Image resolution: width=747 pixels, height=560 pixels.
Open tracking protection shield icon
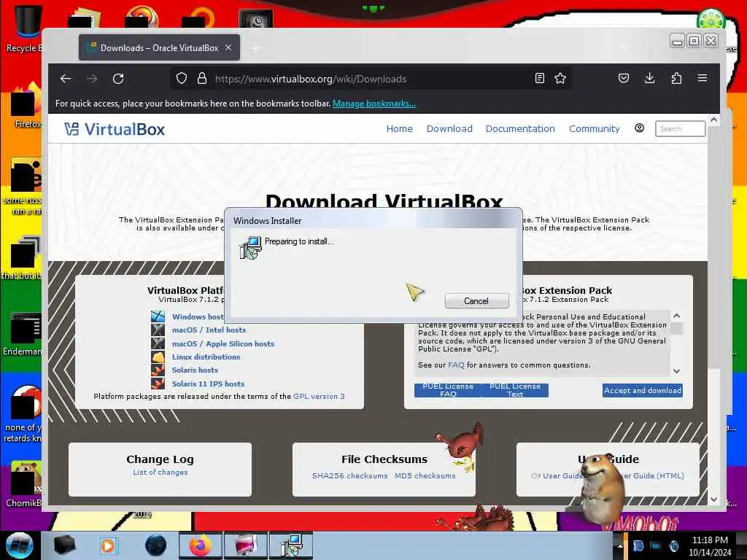point(182,79)
